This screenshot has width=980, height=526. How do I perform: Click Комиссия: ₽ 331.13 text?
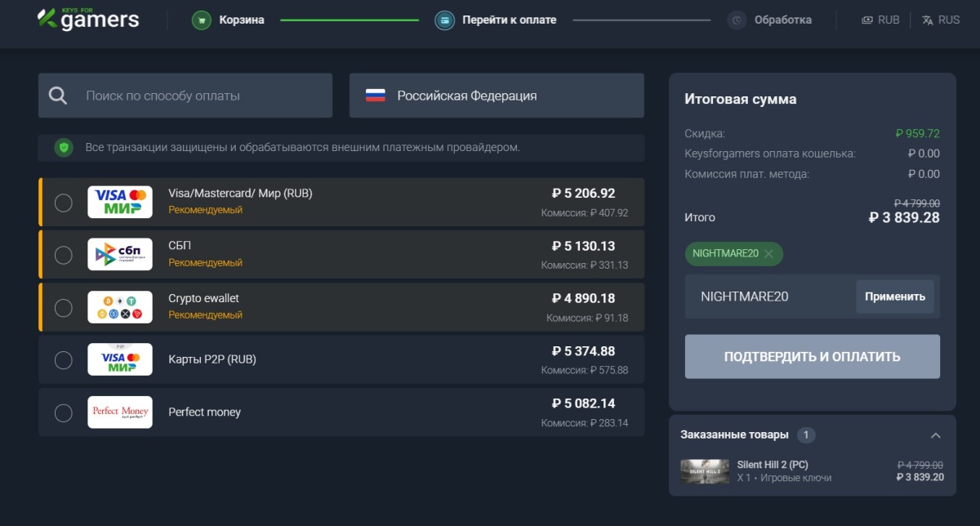click(x=585, y=265)
